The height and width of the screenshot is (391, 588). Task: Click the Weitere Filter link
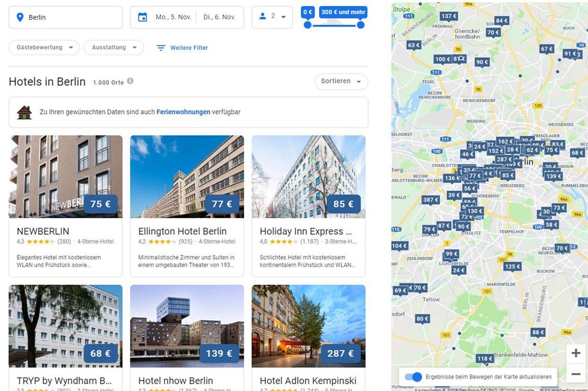pyautogui.click(x=189, y=48)
